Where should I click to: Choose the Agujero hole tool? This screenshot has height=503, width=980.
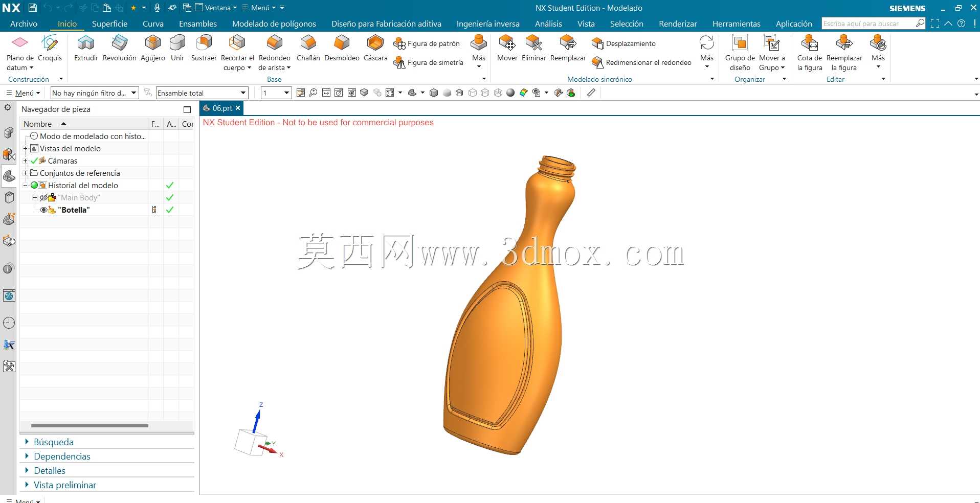[152, 49]
